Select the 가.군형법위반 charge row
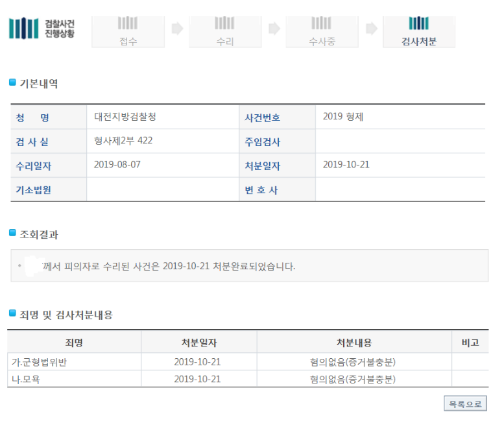This screenshot has width=504, height=425. click(x=39, y=362)
